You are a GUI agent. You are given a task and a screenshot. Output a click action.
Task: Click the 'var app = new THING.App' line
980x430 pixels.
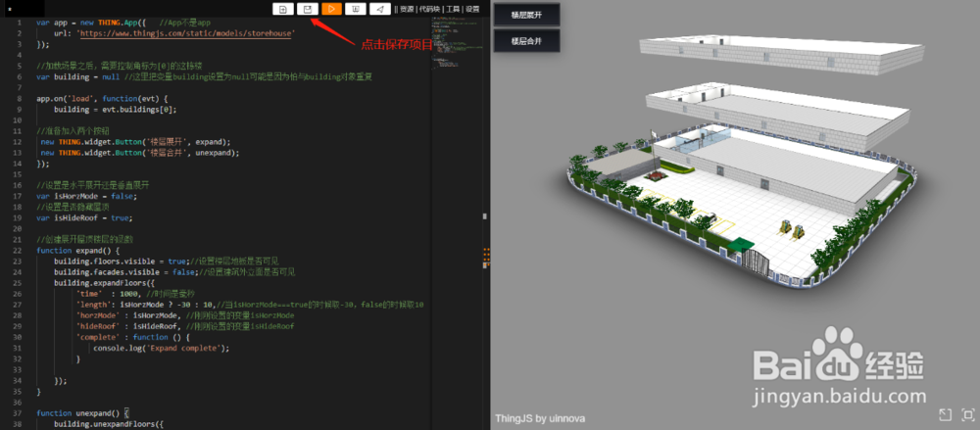pos(123,23)
